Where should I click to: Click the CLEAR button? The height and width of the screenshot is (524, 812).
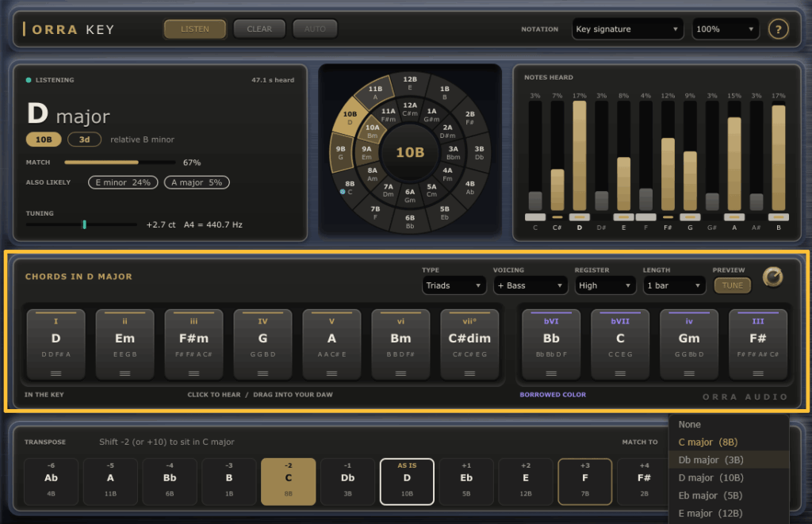pos(259,29)
